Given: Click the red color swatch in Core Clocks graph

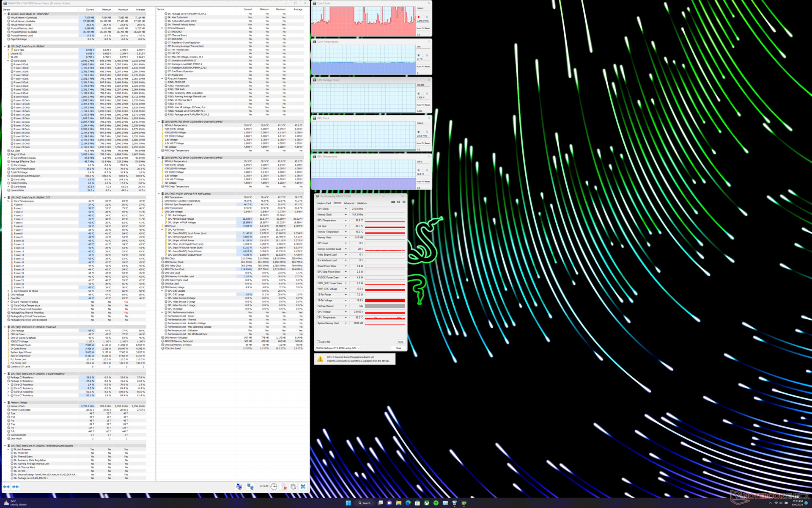Looking at the screenshot, I should 419,17.
